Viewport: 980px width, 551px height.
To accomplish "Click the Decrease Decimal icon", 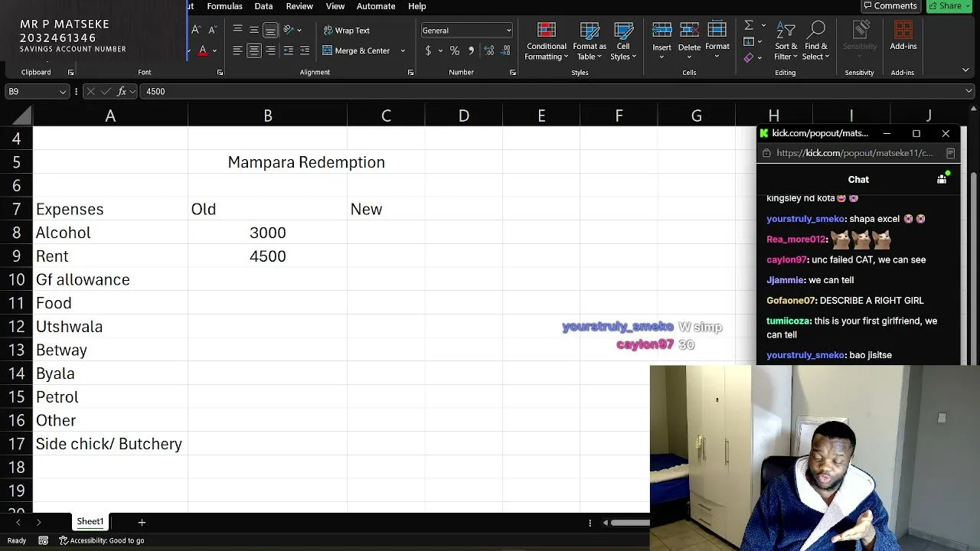I will (506, 51).
